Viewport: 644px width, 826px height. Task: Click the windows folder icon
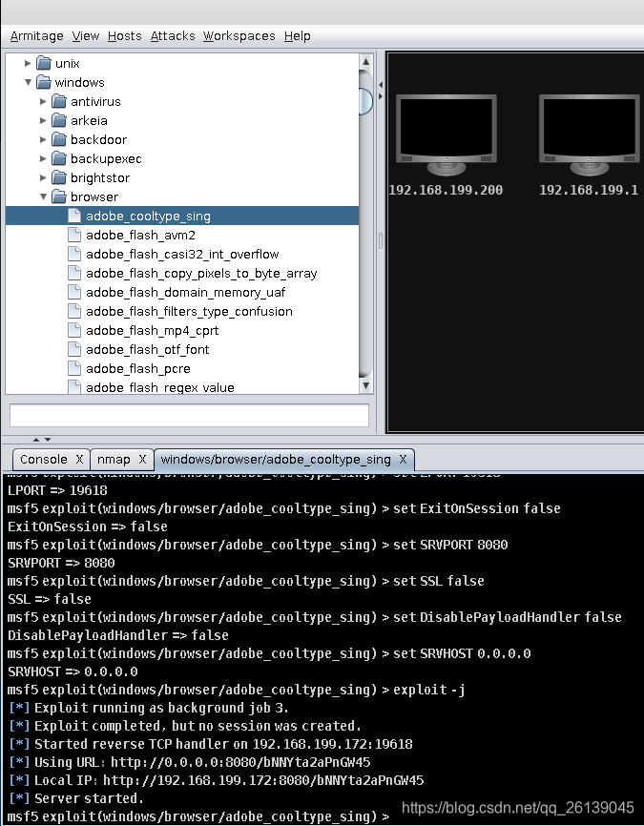44,82
